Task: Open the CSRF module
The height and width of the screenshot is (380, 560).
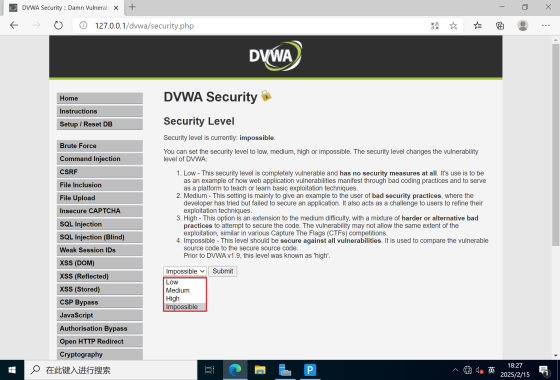Action: (x=100, y=172)
